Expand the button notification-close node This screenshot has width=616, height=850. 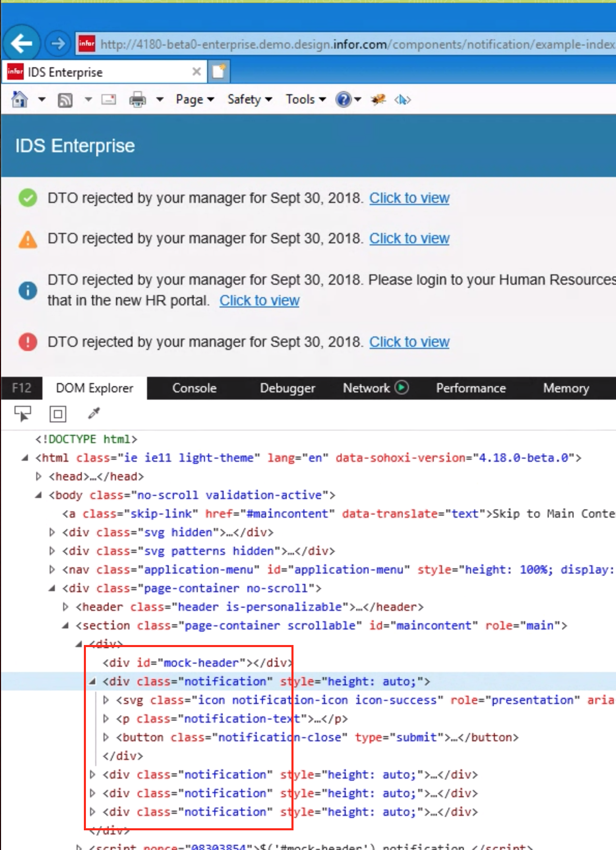[x=105, y=737]
